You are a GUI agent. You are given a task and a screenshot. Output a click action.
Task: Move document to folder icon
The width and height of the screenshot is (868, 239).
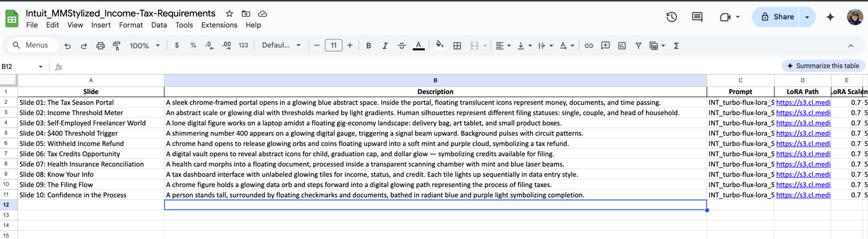(x=246, y=14)
